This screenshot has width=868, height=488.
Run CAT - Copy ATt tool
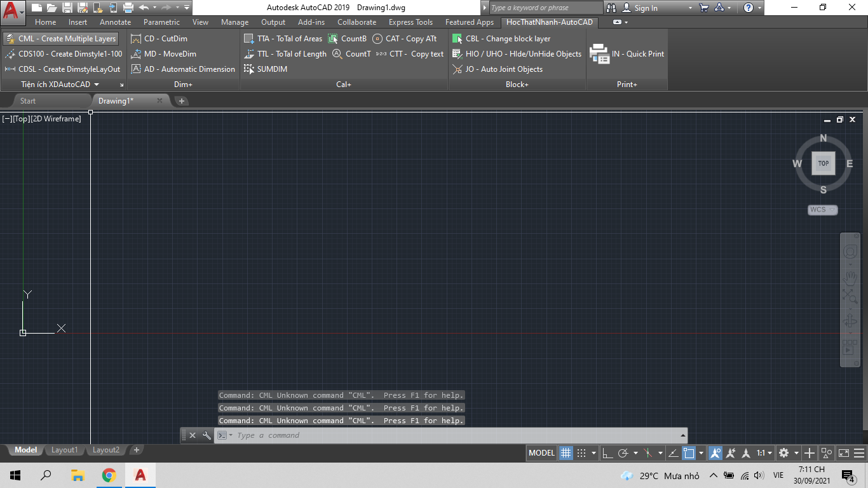pos(405,39)
